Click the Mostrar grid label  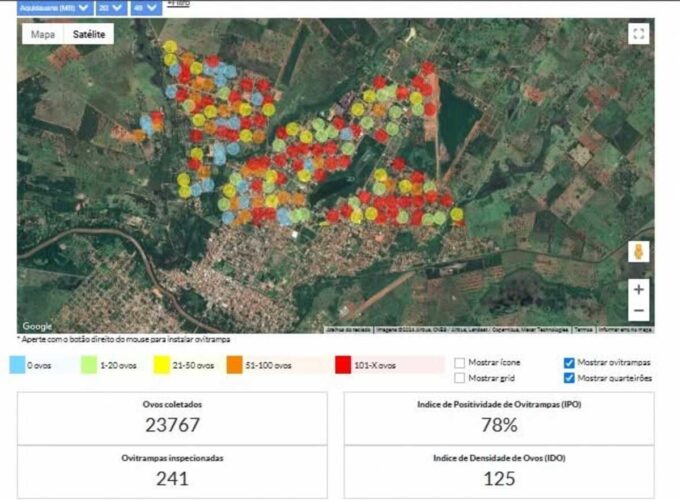pyautogui.click(x=491, y=378)
